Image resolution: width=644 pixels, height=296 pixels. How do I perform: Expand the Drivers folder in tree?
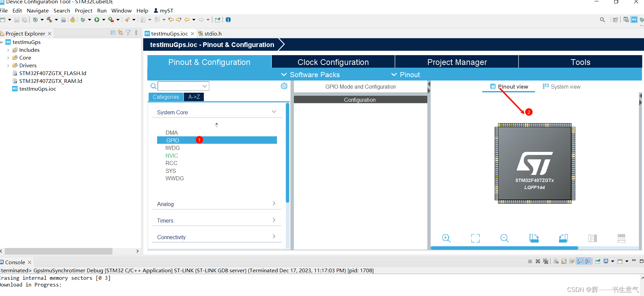point(8,66)
